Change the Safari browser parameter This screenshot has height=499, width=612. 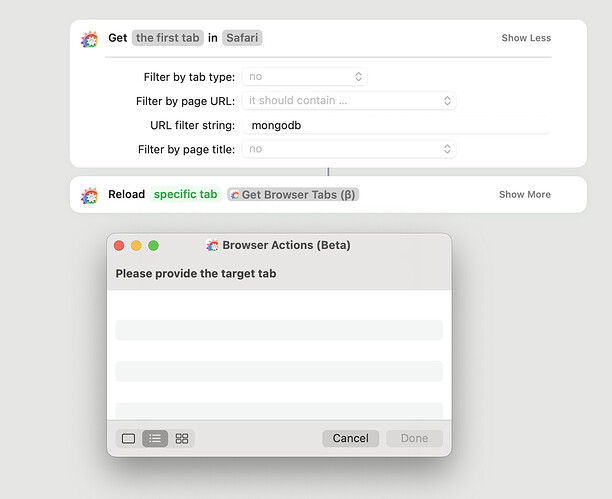243,38
